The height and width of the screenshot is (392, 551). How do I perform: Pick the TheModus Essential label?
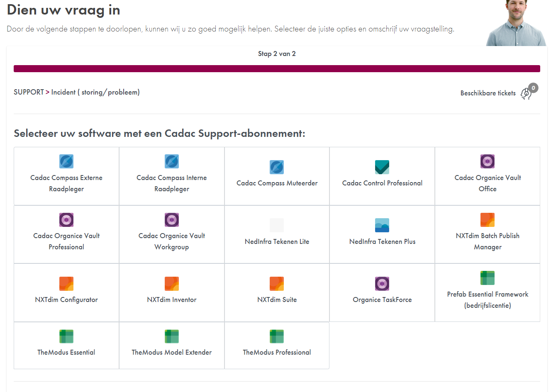pyautogui.click(x=66, y=352)
